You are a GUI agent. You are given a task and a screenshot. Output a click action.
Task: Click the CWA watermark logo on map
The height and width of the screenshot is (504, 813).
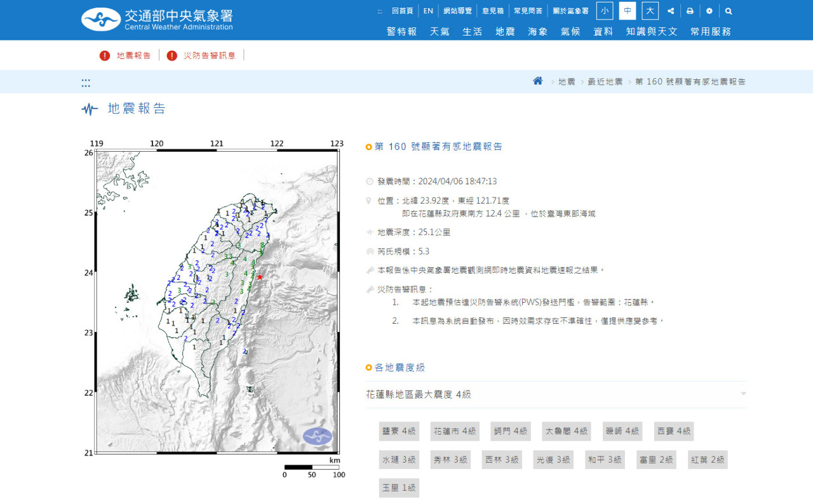click(318, 436)
